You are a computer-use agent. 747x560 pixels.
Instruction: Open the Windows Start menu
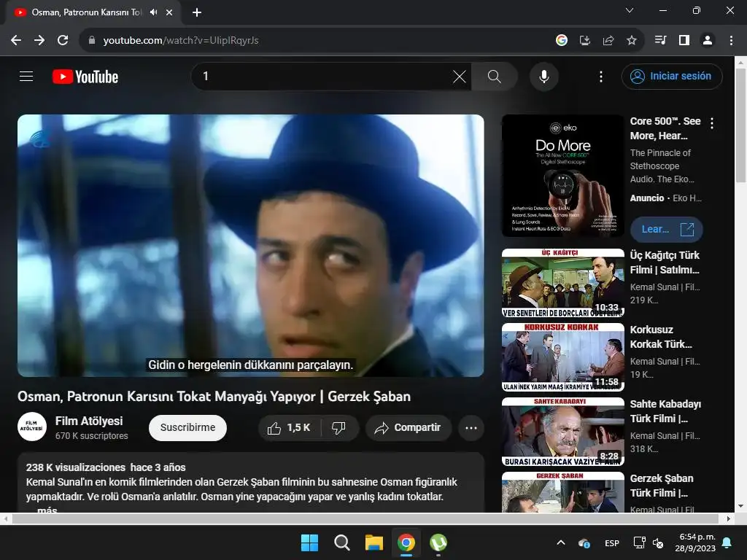pyautogui.click(x=309, y=542)
